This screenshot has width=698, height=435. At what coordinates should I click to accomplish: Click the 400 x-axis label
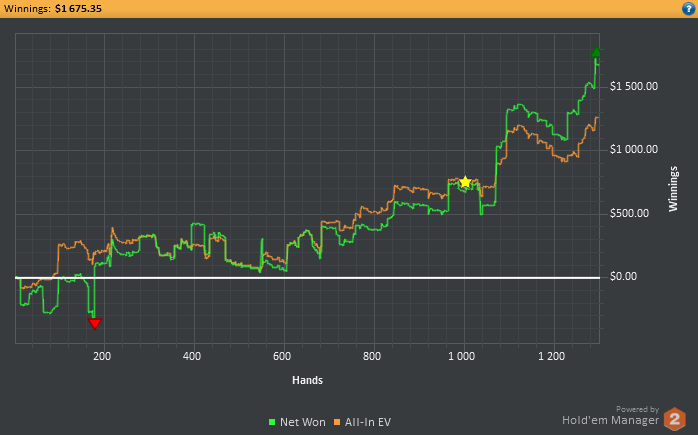pyautogui.click(x=192, y=356)
